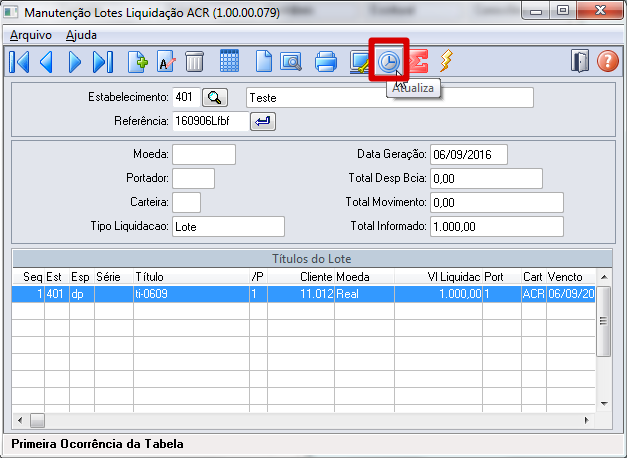This screenshot has width=627, height=458.
Task: Click the Total Desp Bcia field
Action: [487, 178]
